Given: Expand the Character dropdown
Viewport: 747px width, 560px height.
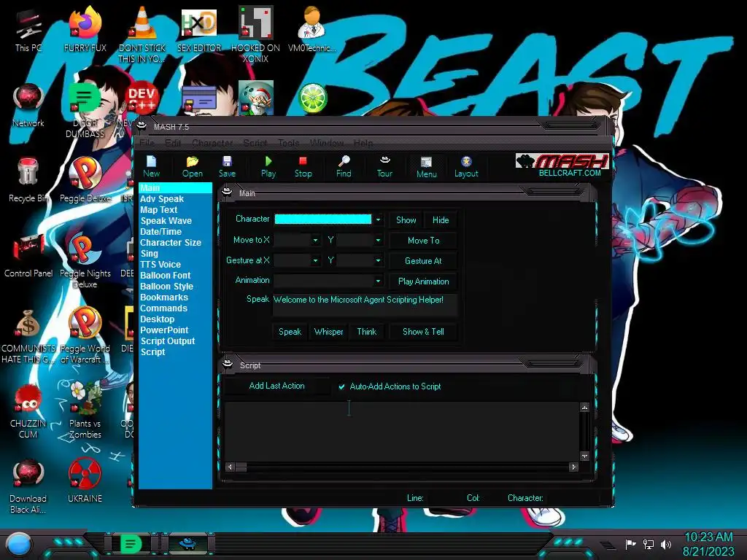Looking at the screenshot, I should coord(378,219).
